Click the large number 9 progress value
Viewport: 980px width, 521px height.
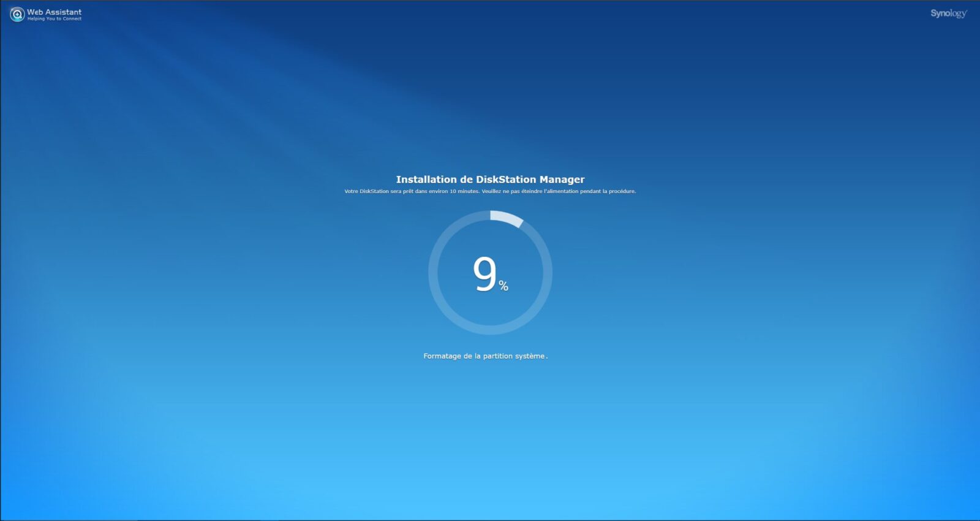tap(484, 274)
